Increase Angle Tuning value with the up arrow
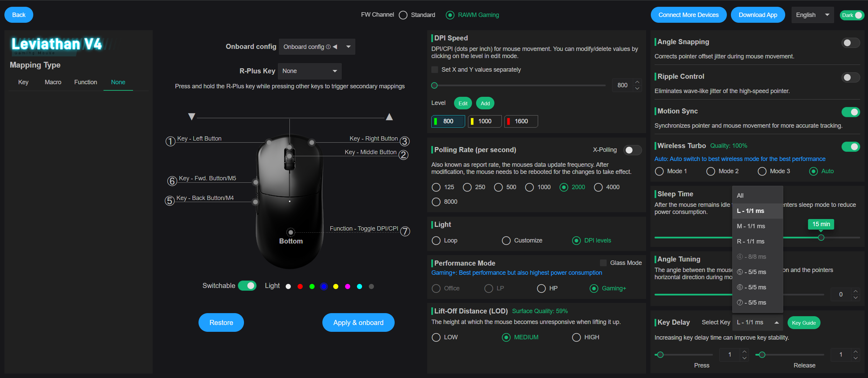The width and height of the screenshot is (868, 378). (x=855, y=291)
